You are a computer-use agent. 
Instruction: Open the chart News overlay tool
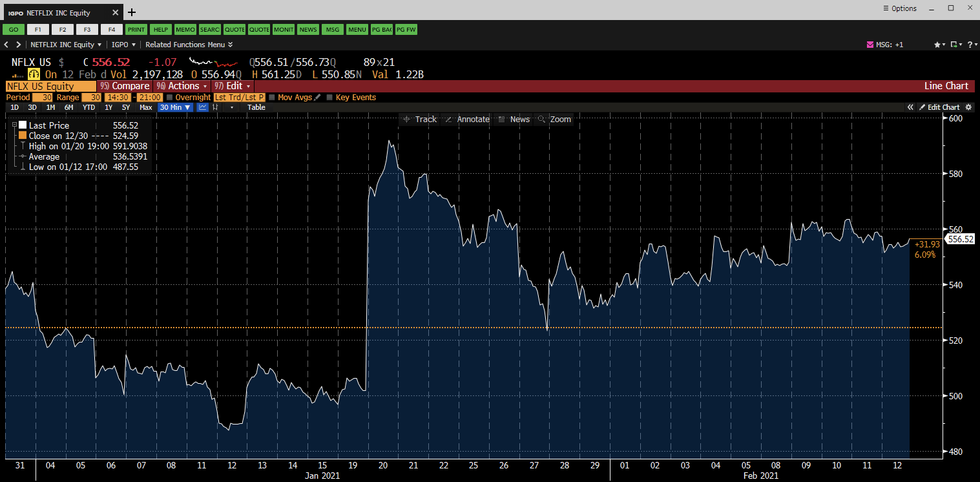pyautogui.click(x=514, y=120)
